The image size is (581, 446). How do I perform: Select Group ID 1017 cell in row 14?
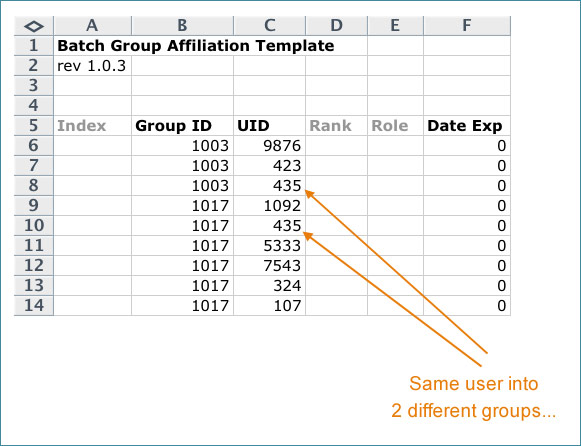182,306
